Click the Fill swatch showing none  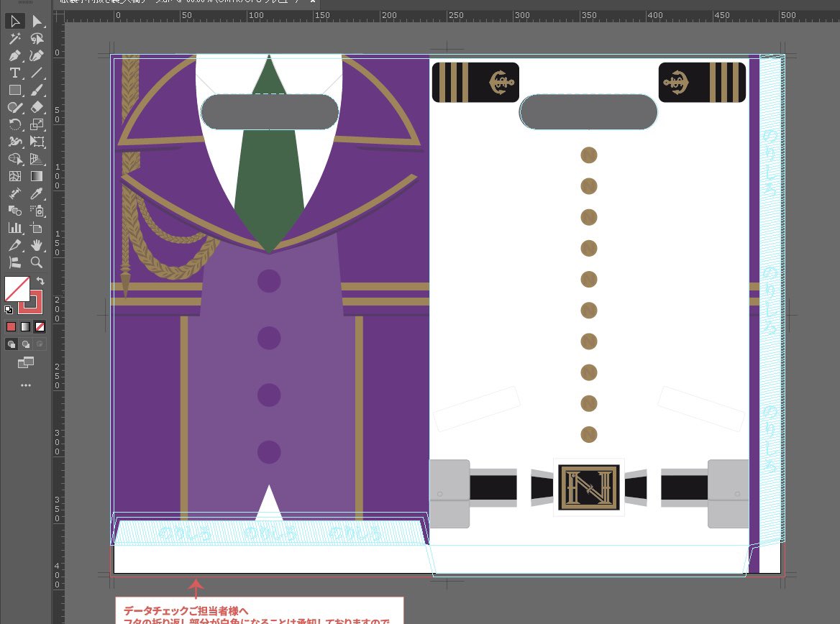point(17,289)
